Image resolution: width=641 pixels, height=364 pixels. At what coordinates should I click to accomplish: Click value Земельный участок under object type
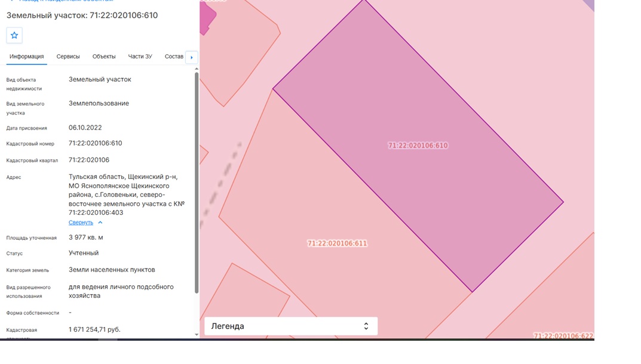(x=100, y=79)
